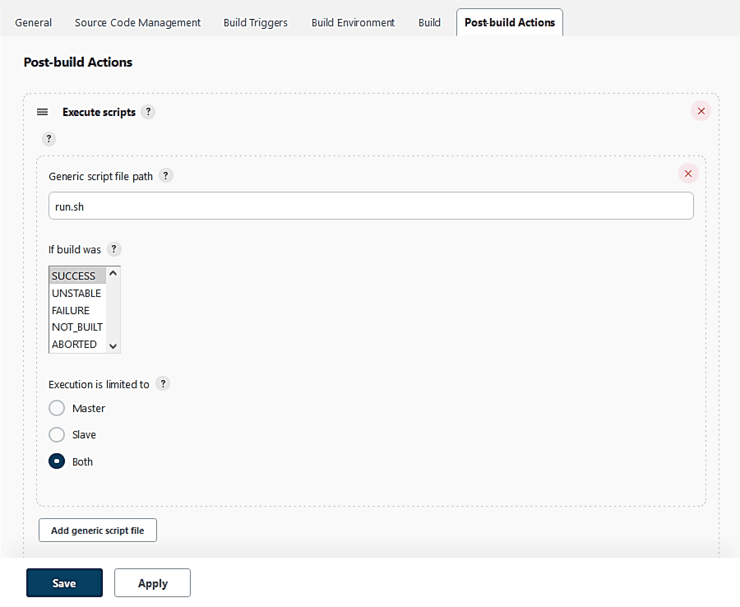Select the Post-build Actions tab
Screen dimensions: 740x607
[x=509, y=22]
